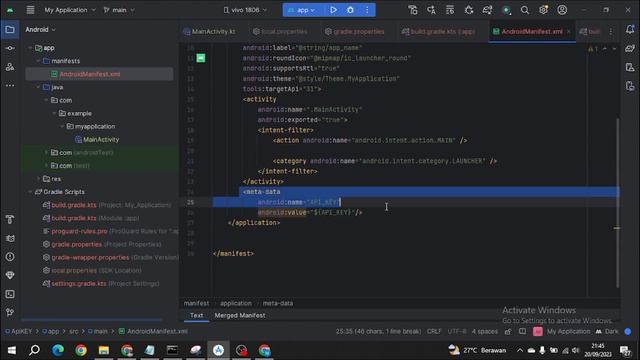Click 4 spaces indent setting
This screenshot has height=360, width=640.
(x=485, y=331)
